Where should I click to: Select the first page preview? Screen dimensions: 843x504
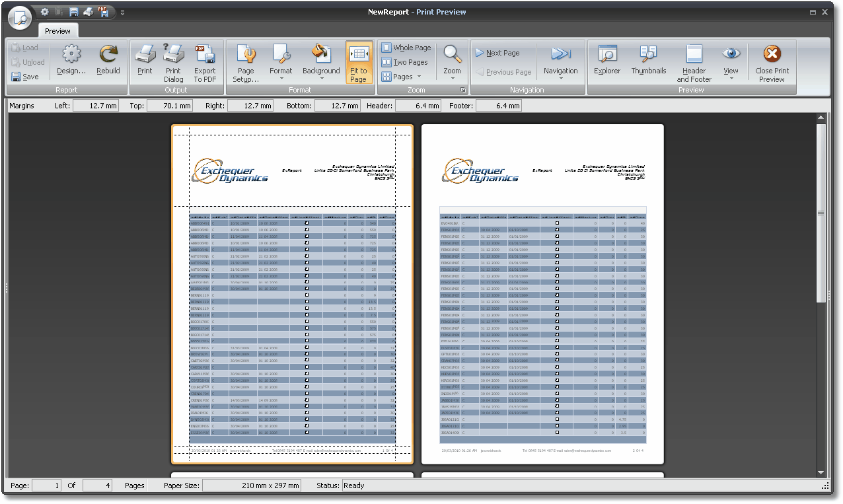(293, 295)
